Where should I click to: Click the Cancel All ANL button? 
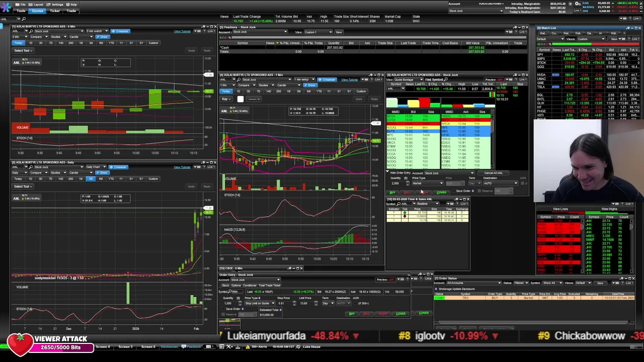pyautogui.click(x=494, y=173)
